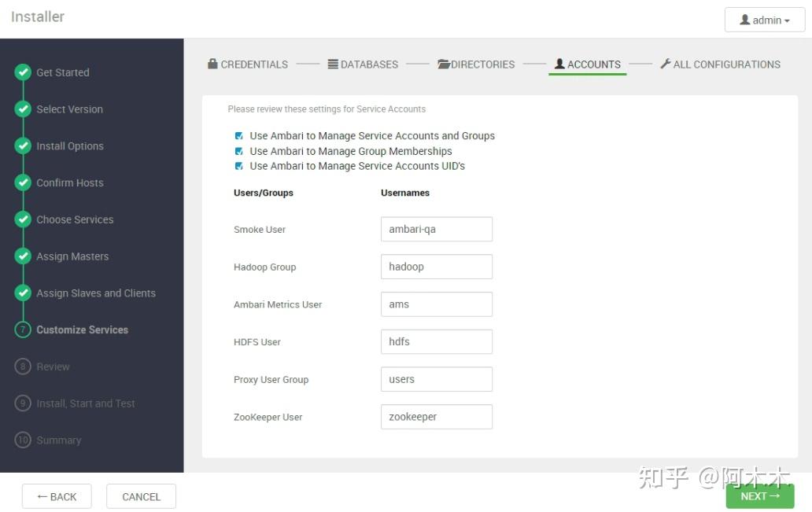Click the user icon beside Accounts
Image resolution: width=812 pixels, height=512 pixels.
[559, 64]
